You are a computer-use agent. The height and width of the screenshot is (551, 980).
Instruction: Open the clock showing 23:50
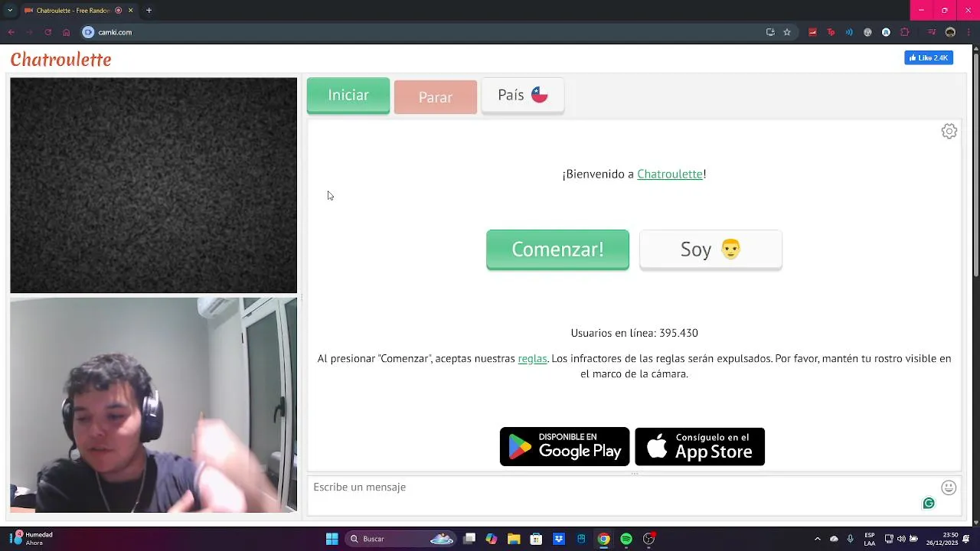[x=942, y=539]
